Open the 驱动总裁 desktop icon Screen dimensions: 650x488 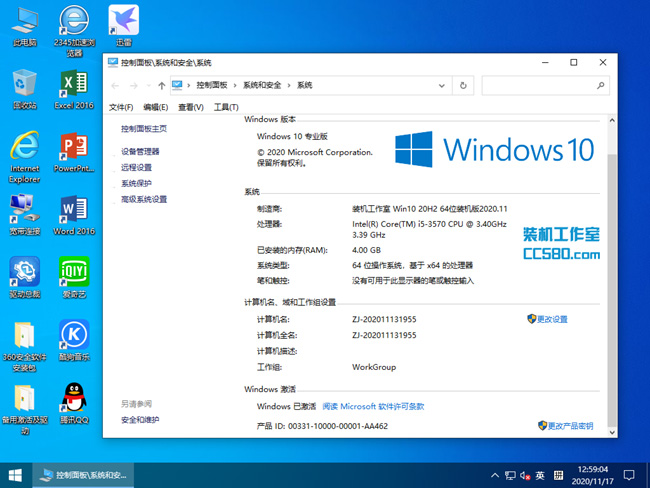(x=25, y=278)
